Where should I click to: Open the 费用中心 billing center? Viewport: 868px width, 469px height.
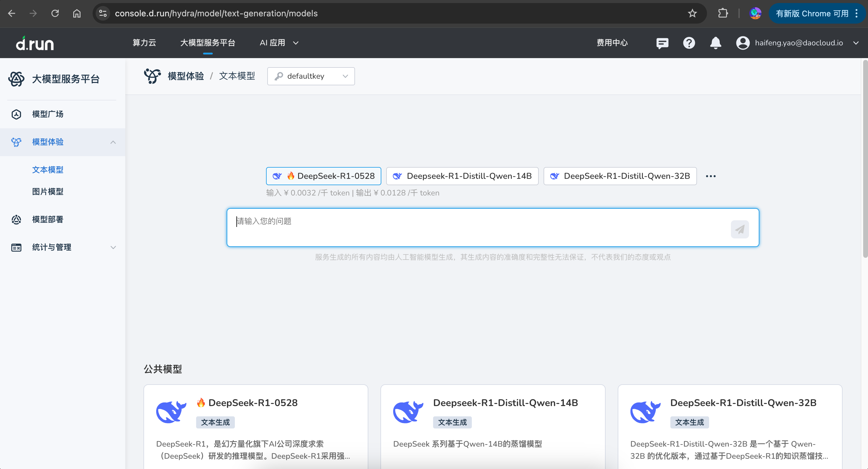click(x=612, y=43)
